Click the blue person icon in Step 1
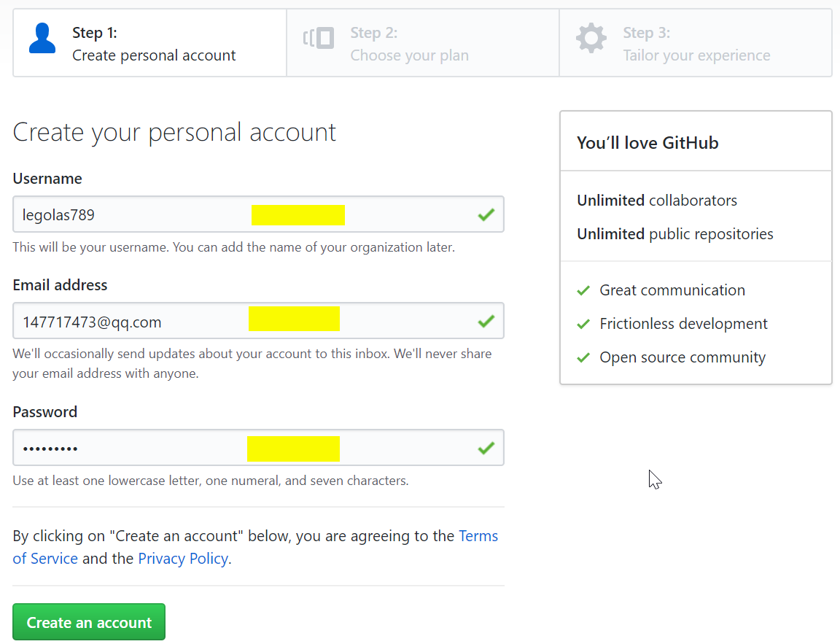The width and height of the screenshot is (840, 644). coord(42,38)
